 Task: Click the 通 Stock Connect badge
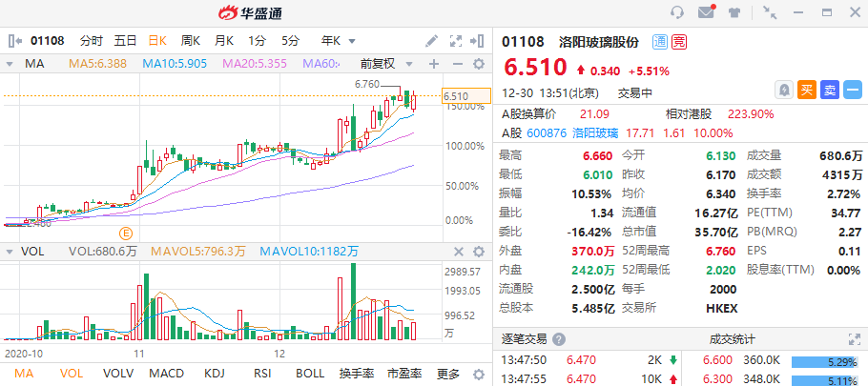[x=660, y=42]
